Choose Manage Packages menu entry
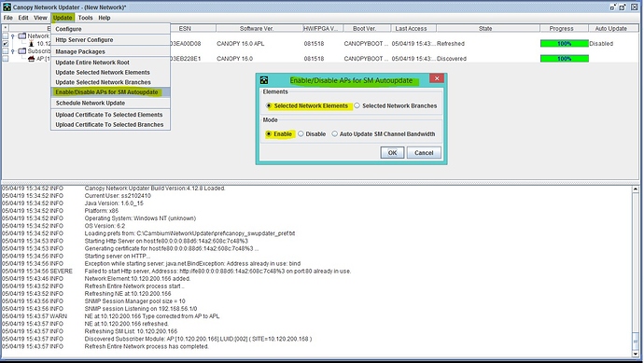The image size is (644, 363). tap(110, 51)
